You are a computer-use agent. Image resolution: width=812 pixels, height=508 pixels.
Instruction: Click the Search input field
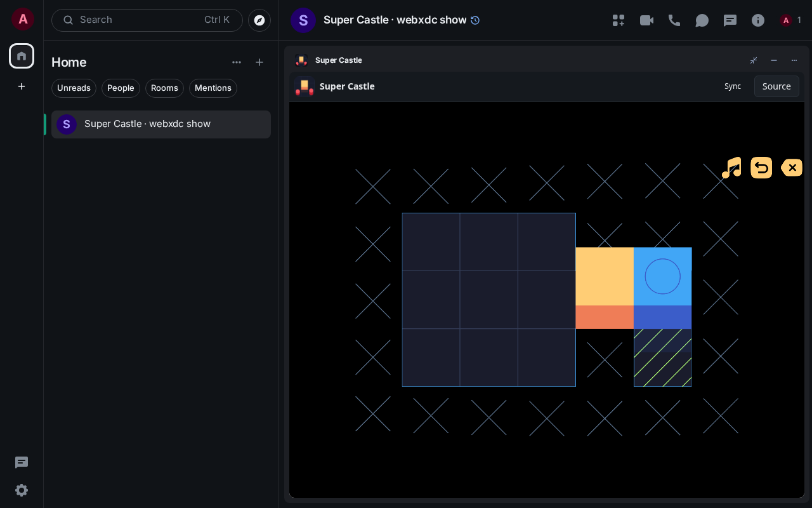pyautogui.click(x=147, y=20)
